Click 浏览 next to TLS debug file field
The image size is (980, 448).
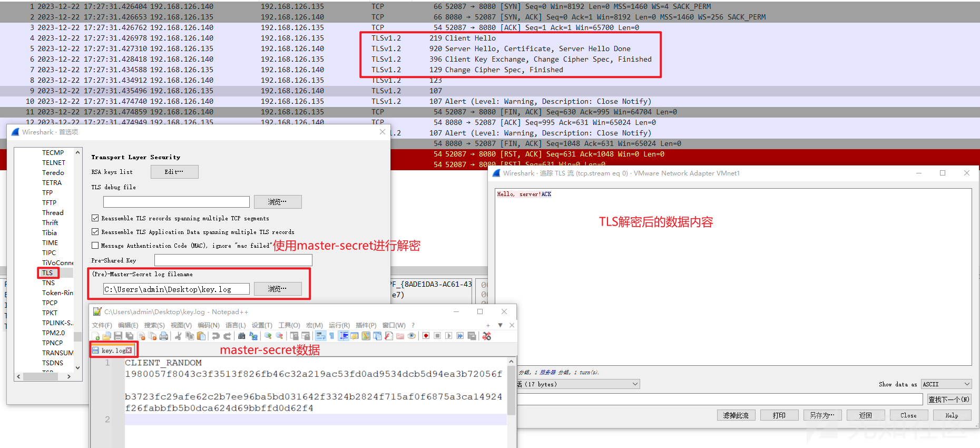point(278,202)
